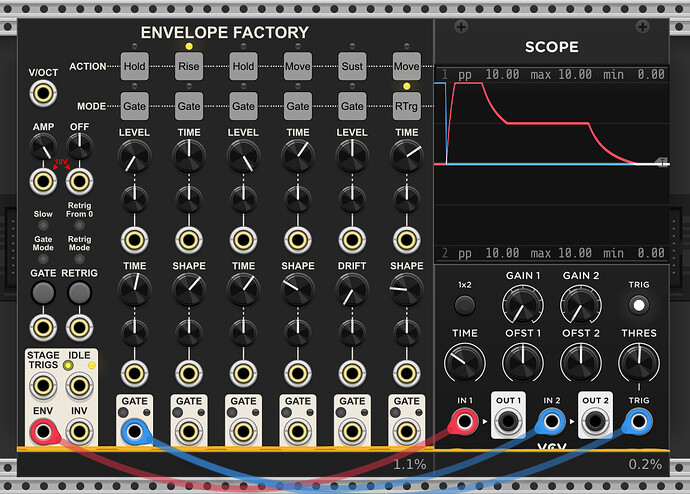Screen dimensions: 690x494
Task: Click the GATE input jack under the GATE button
Action: point(43,327)
